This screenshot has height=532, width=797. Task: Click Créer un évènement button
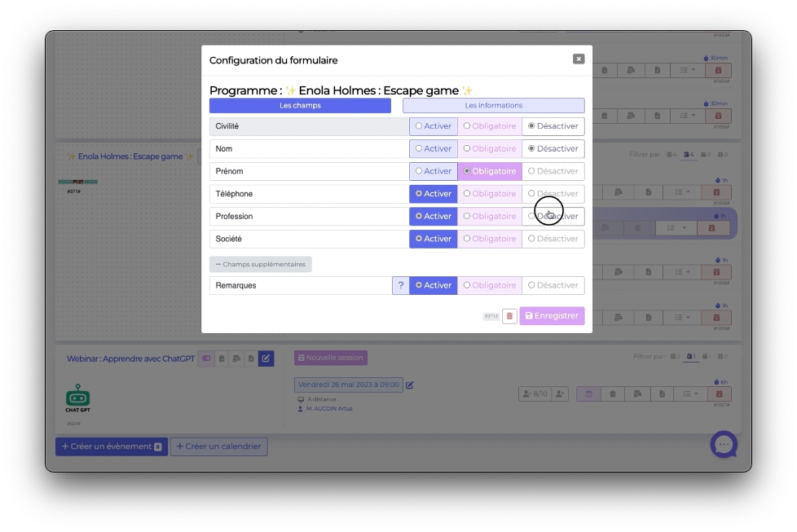tap(111, 446)
